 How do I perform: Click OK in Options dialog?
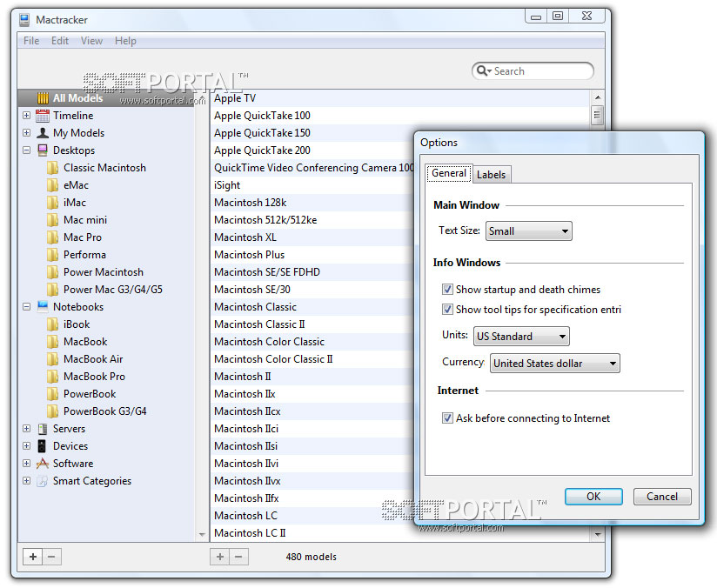tap(593, 497)
